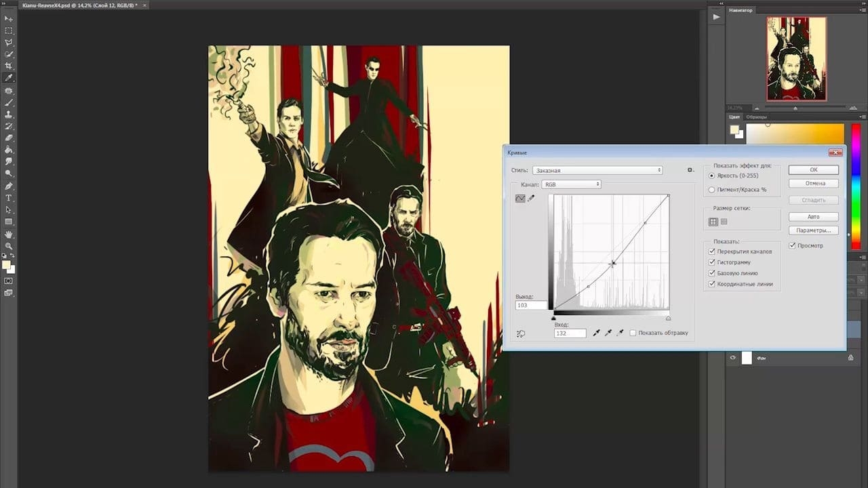868x488 pixels.
Task: Uncheck Гистограмму checkbox
Action: click(x=712, y=262)
